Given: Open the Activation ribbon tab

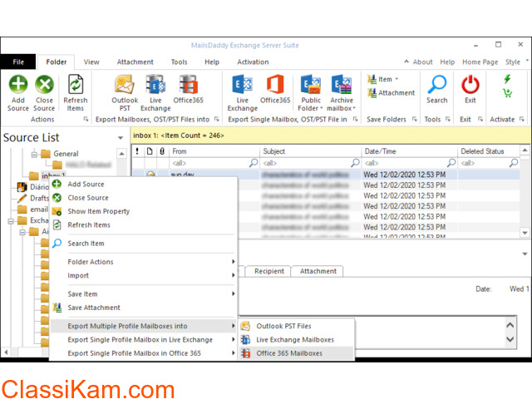Looking at the screenshot, I should point(253,62).
